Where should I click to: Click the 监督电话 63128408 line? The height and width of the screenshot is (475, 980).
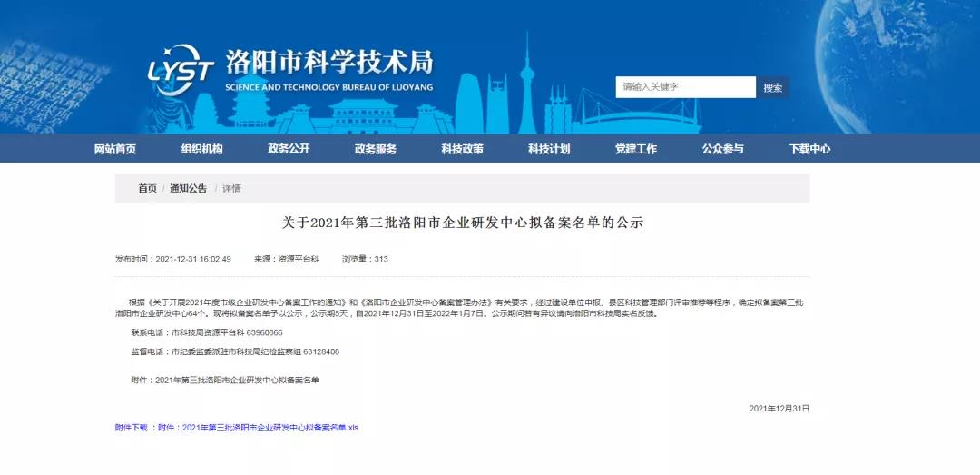click(235, 351)
